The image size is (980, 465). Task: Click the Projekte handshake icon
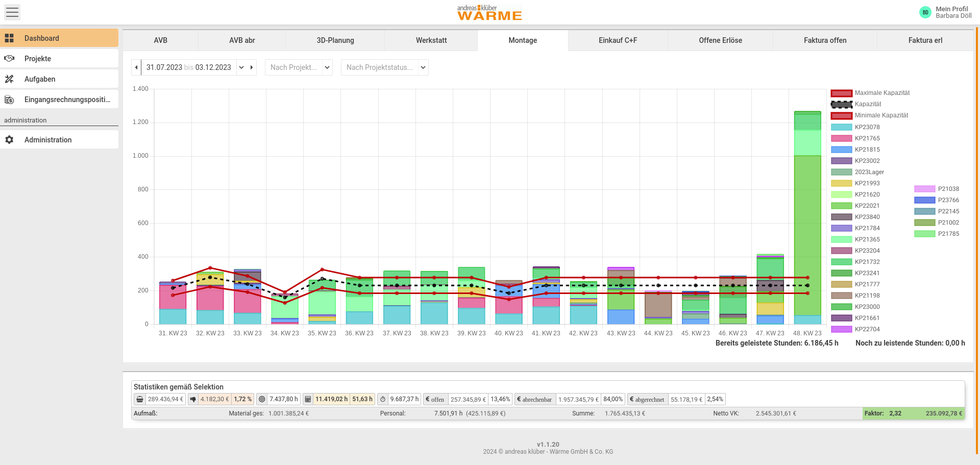click(x=9, y=59)
